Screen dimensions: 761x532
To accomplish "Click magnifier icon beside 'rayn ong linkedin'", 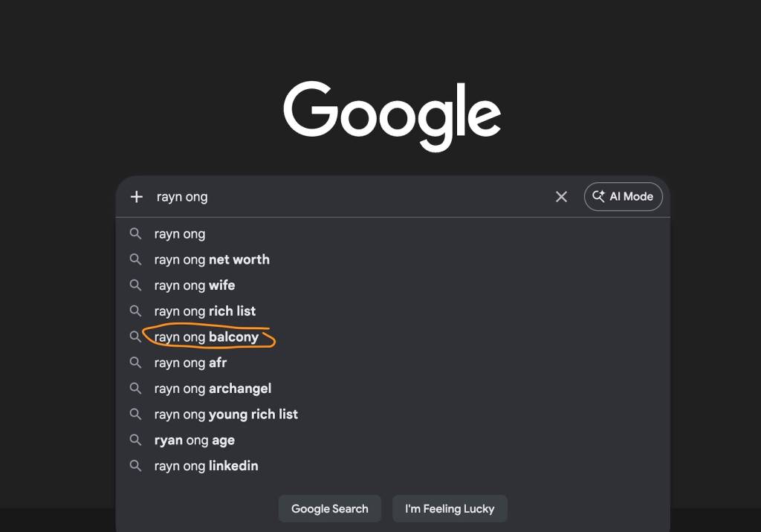I will coord(135,466).
